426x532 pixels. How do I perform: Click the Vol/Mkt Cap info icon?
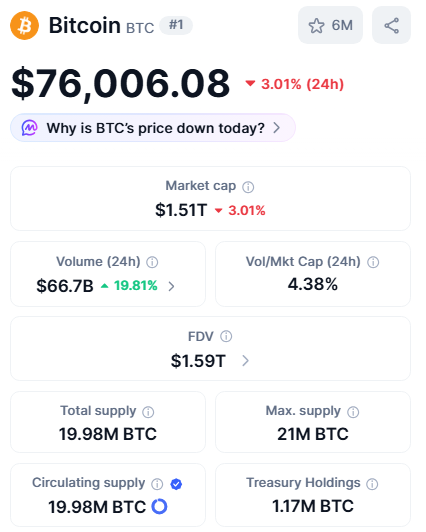[373, 262]
